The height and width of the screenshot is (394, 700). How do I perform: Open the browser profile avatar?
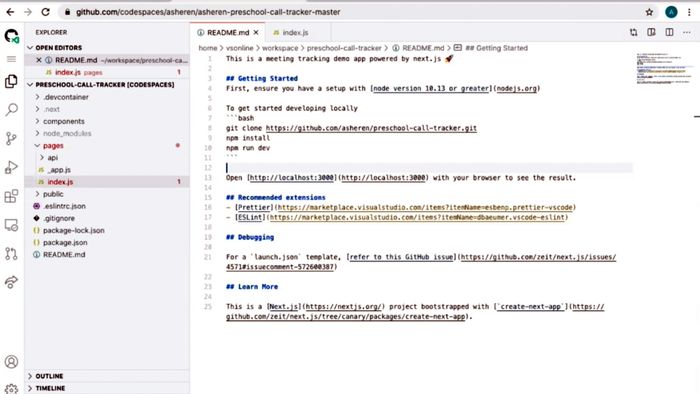pos(671,12)
